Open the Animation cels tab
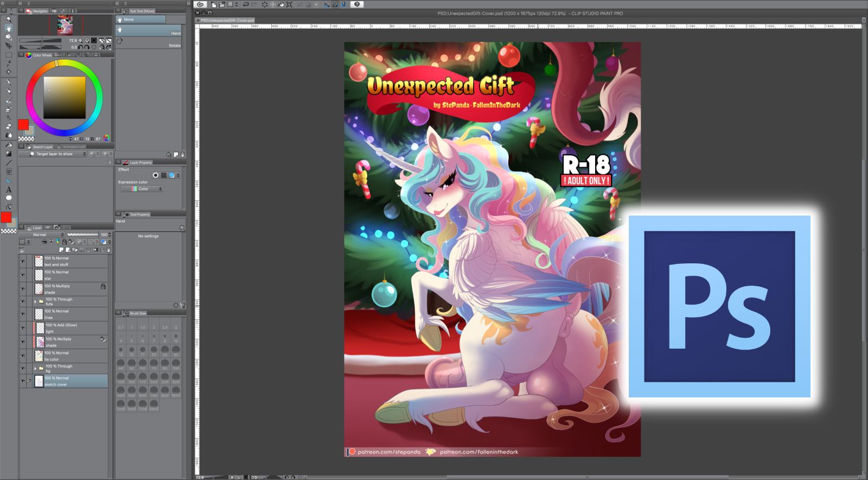 [x=72, y=147]
